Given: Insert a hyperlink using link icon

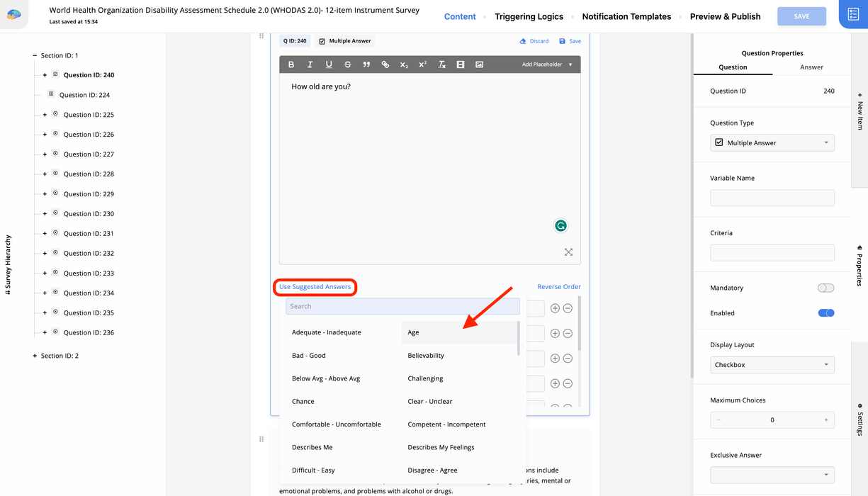Looking at the screenshot, I should click(x=385, y=64).
